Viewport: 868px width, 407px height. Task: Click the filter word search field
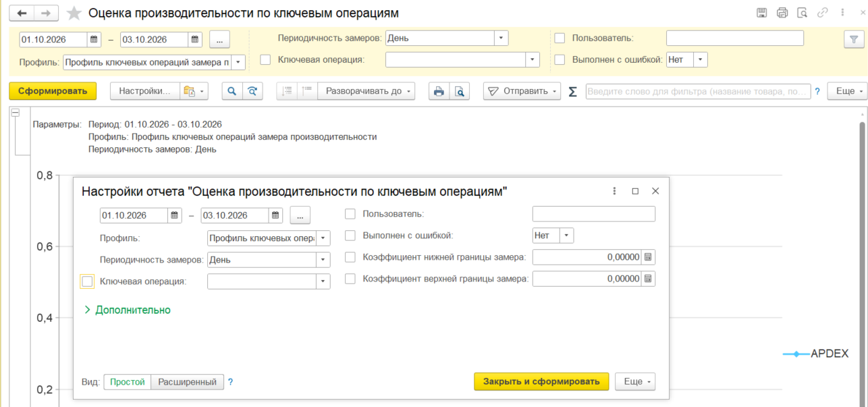pos(699,91)
